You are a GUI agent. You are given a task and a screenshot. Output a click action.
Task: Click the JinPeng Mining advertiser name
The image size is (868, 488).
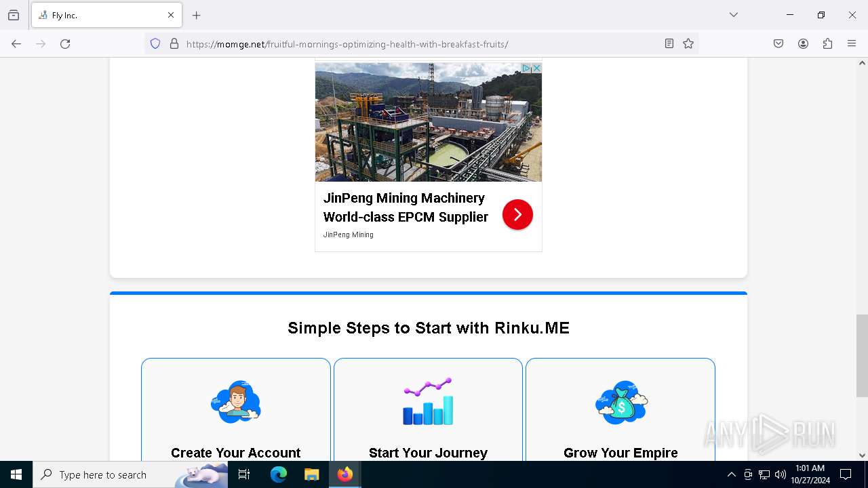point(349,235)
